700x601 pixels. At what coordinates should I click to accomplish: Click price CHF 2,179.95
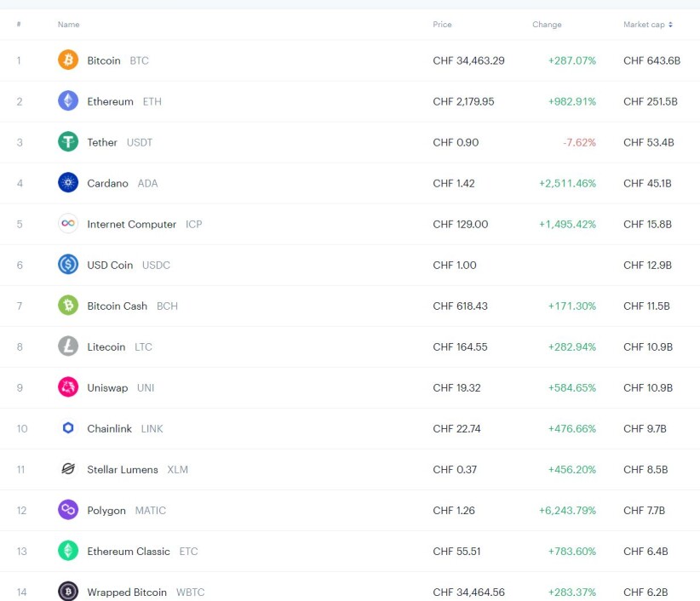pyautogui.click(x=463, y=102)
